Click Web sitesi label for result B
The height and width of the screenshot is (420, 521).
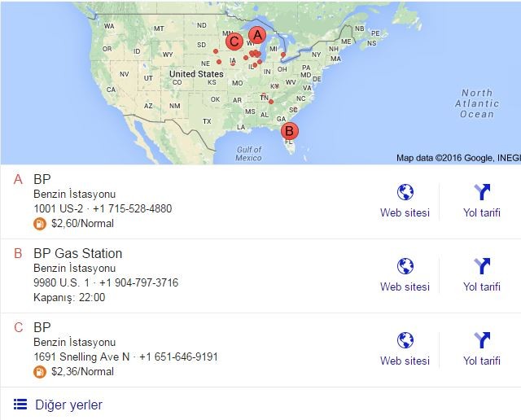click(x=405, y=287)
